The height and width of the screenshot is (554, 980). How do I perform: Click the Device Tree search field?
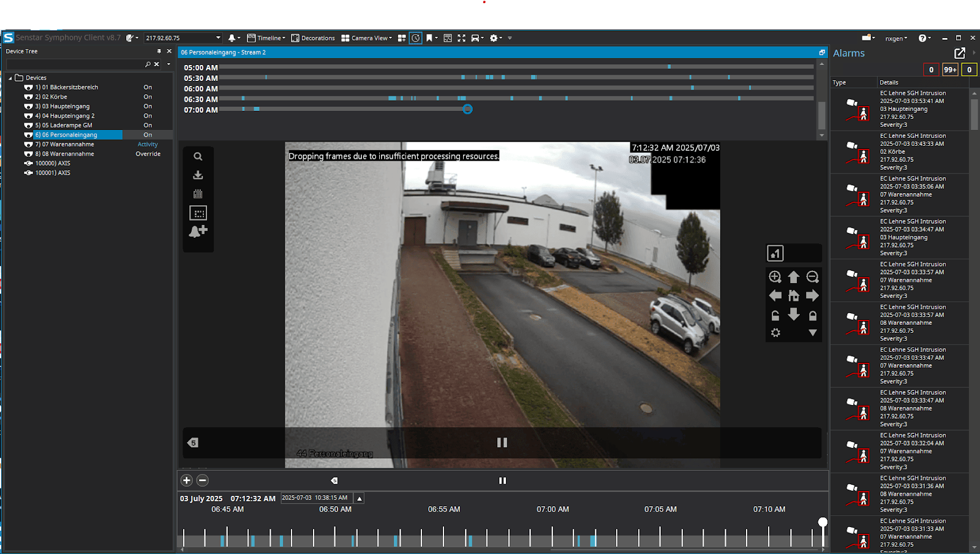[x=75, y=64]
